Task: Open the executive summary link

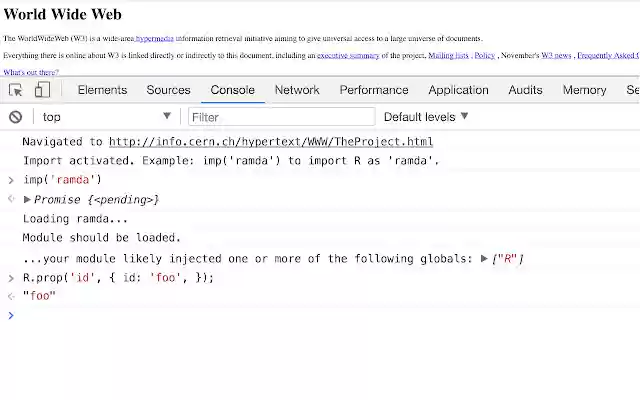Action: pos(348,56)
